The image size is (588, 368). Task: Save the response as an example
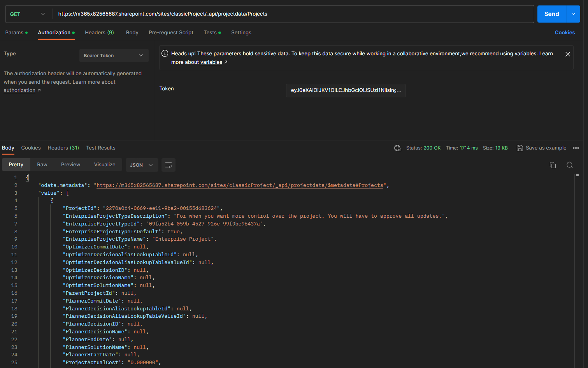pyautogui.click(x=541, y=148)
